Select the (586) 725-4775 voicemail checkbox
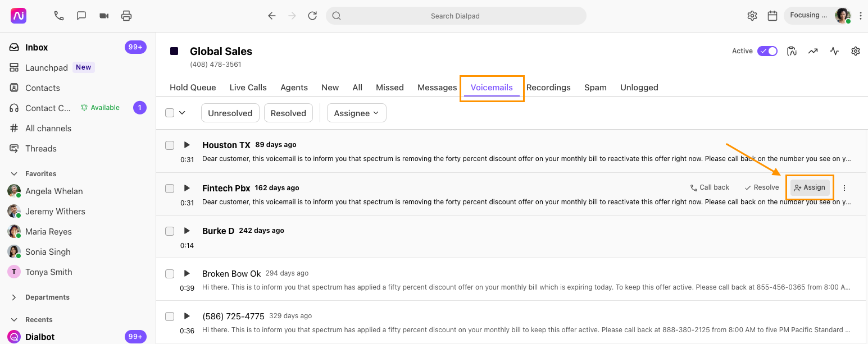The height and width of the screenshot is (344, 868). [170, 317]
